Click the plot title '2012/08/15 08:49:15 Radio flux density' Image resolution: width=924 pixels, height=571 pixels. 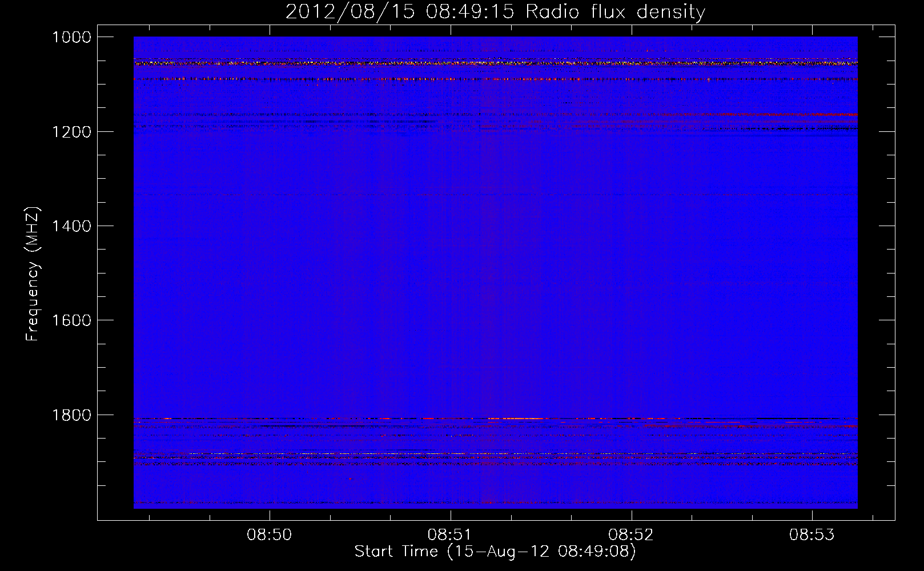click(x=495, y=12)
